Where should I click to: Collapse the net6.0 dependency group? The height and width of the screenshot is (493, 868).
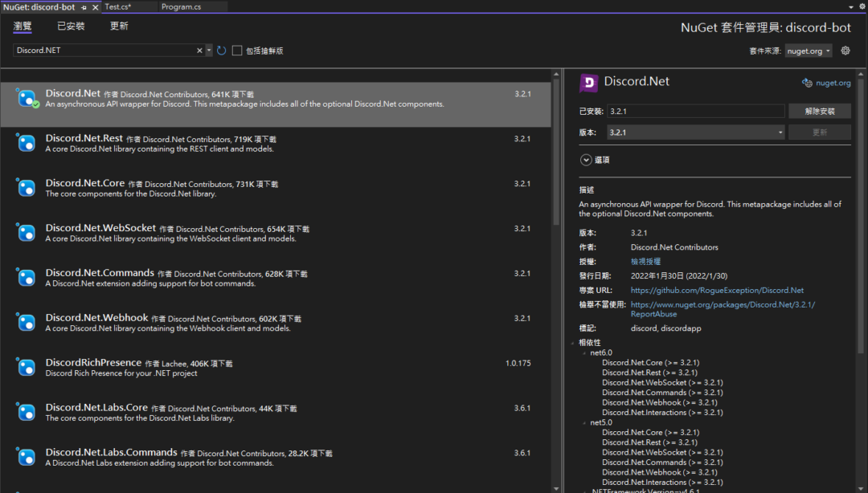click(584, 353)
